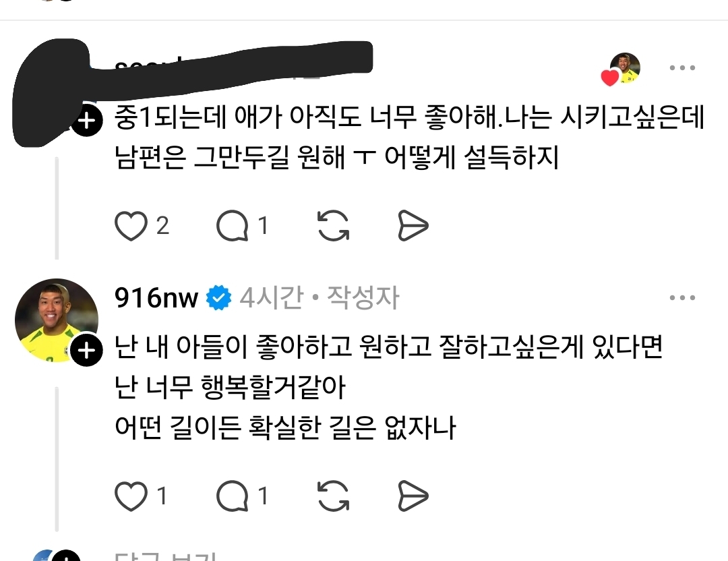
Task: Open more options for first comment
Action: pos(682,68)
